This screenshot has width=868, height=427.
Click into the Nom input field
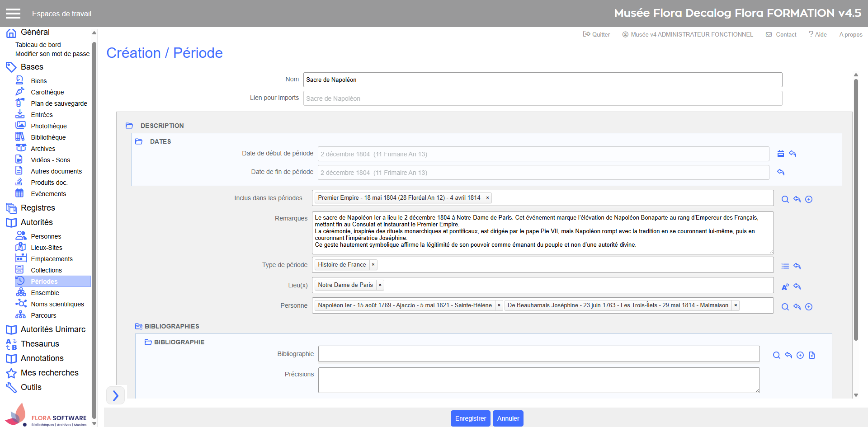(x=542, y=80)
